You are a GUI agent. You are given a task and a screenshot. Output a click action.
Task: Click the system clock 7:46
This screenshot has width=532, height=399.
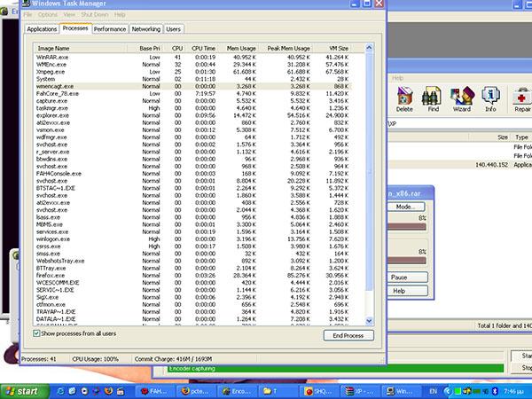pyautogui.click(x=513, y=391)
